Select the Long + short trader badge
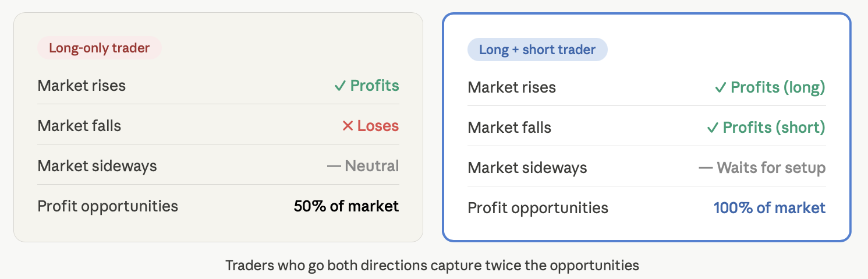The image size is (868, 279). pyautogui.click(x=537, y=50)
